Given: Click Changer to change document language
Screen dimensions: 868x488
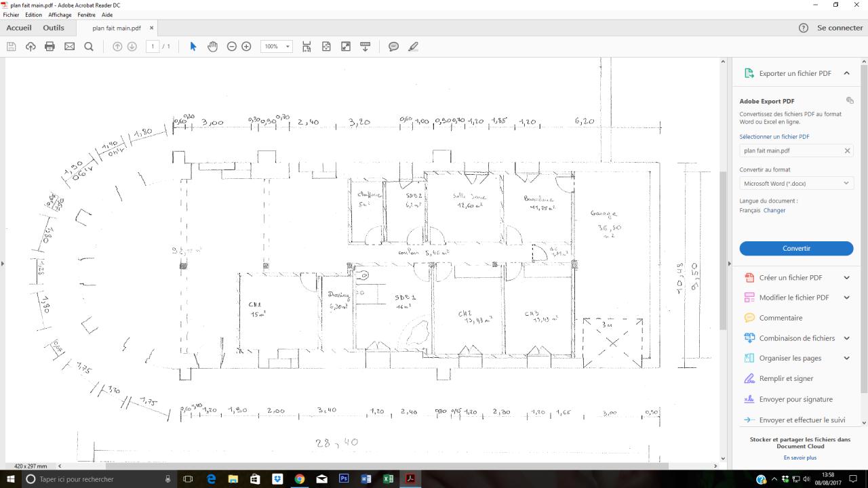Looking at the screenshot, I should (774, 210).
